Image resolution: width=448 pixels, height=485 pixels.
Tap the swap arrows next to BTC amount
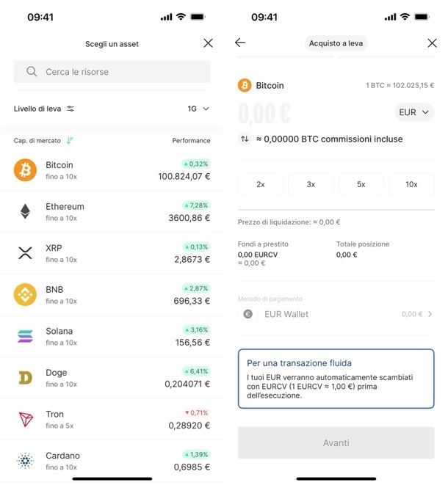245,139
